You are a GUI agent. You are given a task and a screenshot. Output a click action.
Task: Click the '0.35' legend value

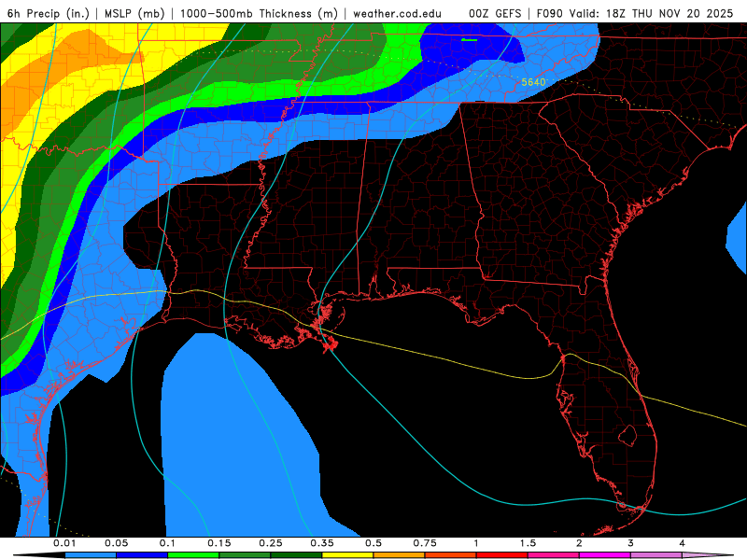322,543
